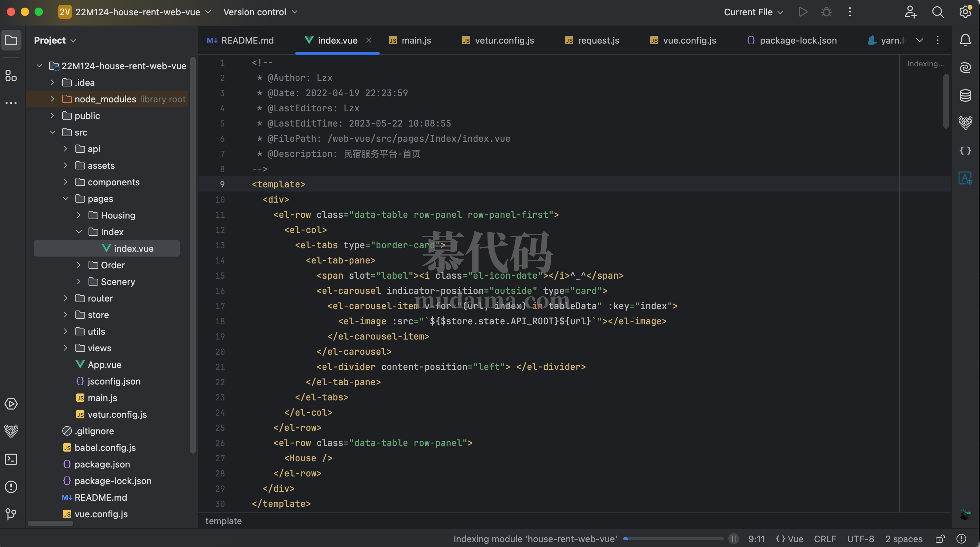Image resolution: width=980 pixels, height=547 pixels.
Task: Collapse the pages folder
Action: pyautogui.click(x=65, y=198)
